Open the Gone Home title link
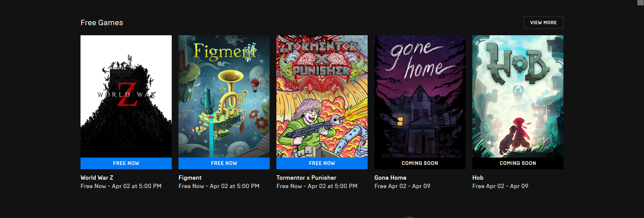The width and height of the screenshot is (644, 218). pyautogui.click(x=390, y=178)
